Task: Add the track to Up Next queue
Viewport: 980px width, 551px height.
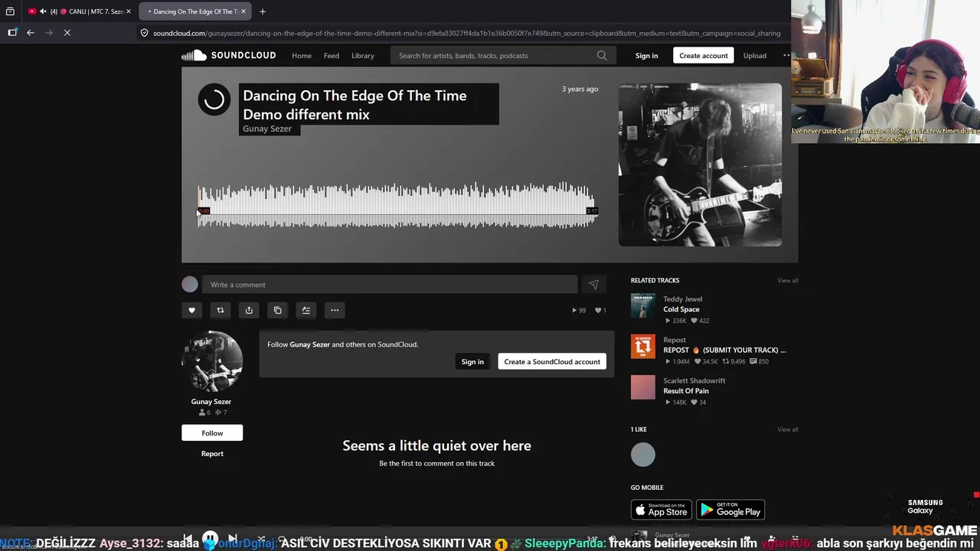Action: coord(306,310)
